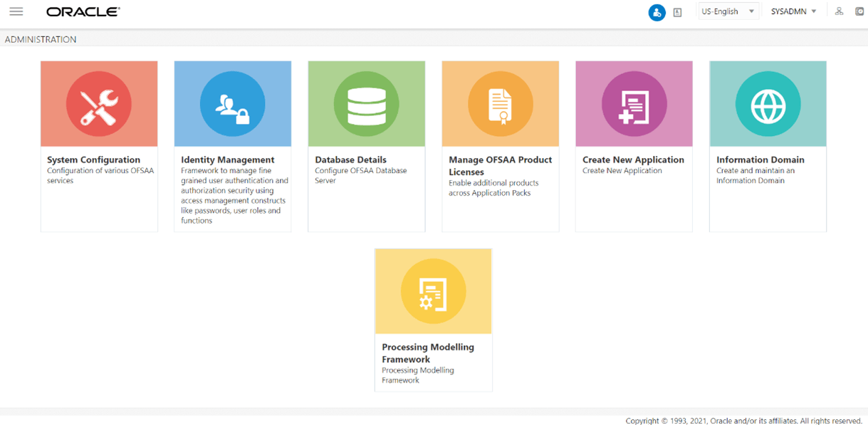
Task: Click the ADMINISTRATION breadcrumb header
Action: 41,39
